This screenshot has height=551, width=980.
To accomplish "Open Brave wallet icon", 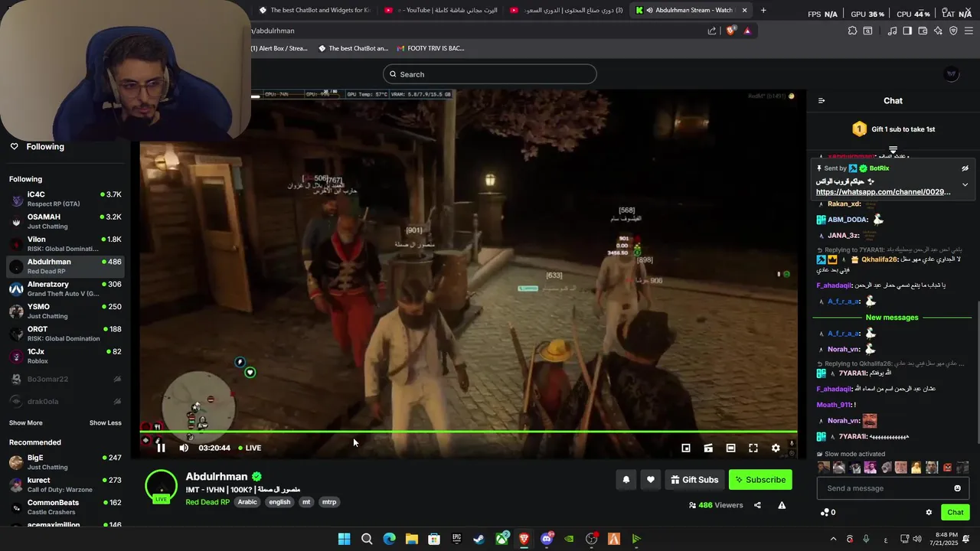I will point(923,31).
